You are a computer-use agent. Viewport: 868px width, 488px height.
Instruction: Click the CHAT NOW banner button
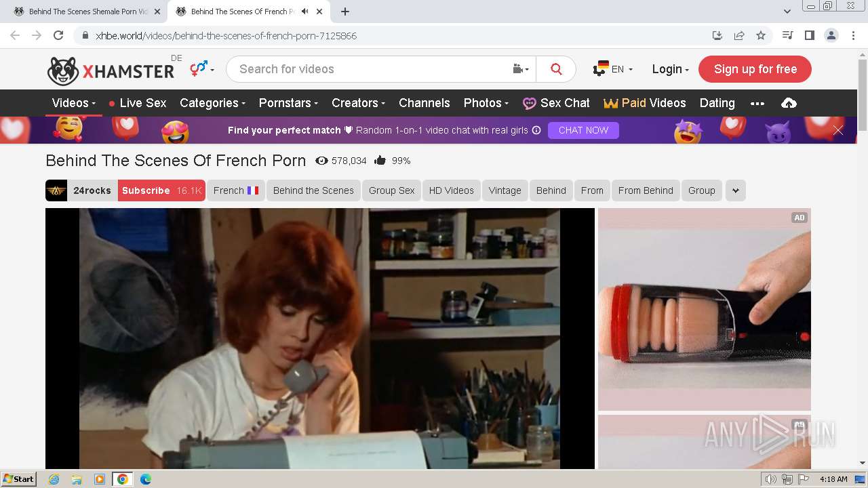(583, 130)
